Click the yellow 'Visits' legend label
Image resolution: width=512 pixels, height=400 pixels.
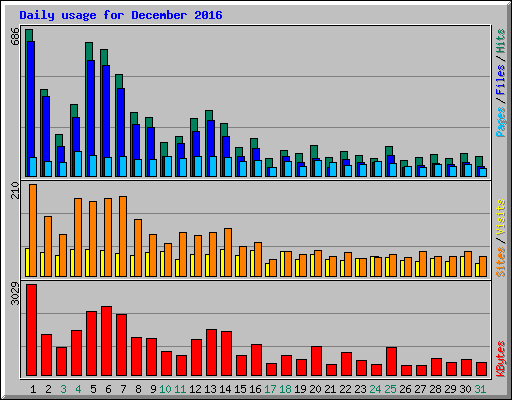501,217
